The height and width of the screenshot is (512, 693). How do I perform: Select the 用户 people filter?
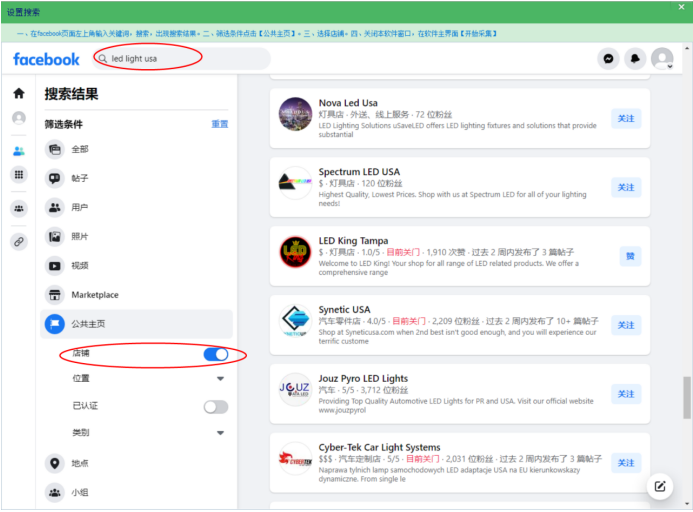(x=136, y=207)
